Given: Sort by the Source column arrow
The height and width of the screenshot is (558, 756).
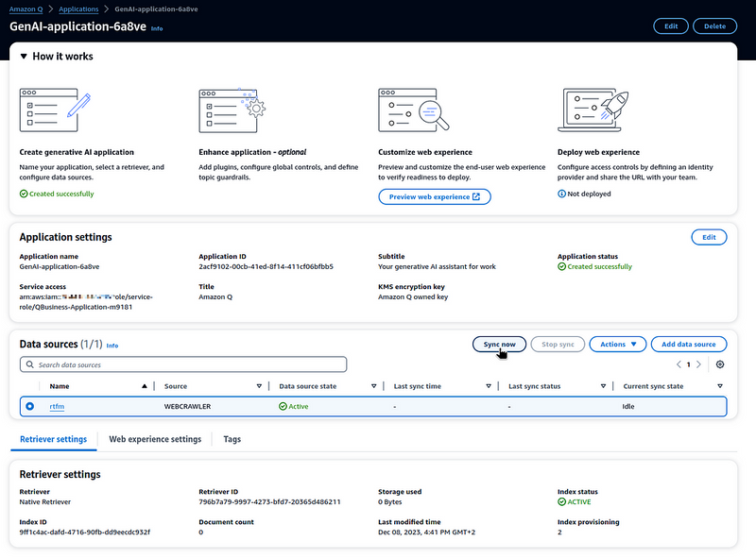Looking at the screenshot, I should 259,386.
